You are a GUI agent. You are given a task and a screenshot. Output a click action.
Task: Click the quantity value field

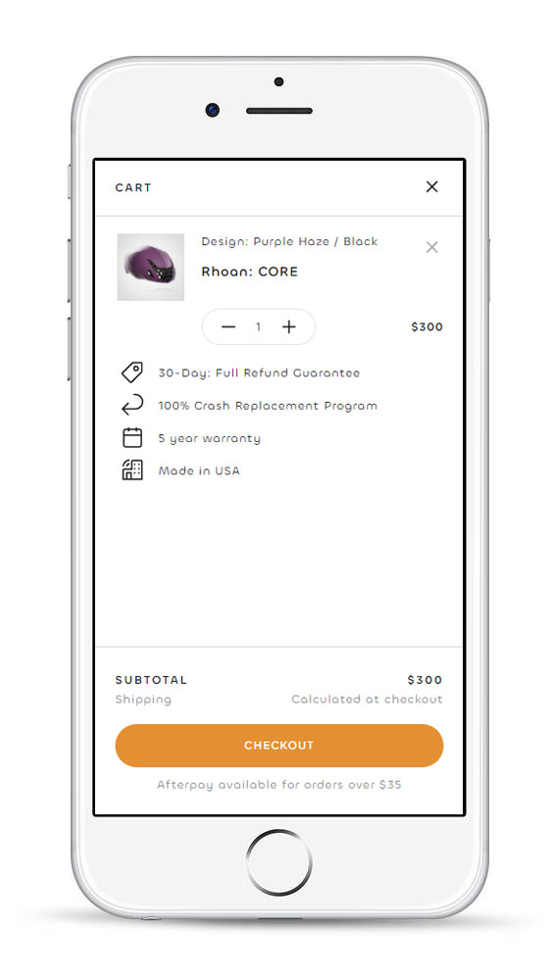(258, 327)
